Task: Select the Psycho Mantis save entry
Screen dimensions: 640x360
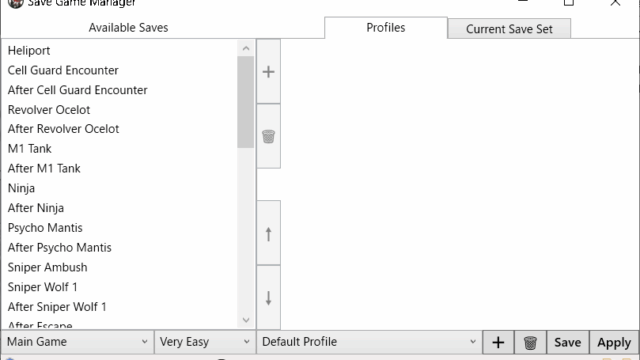Action: click(x=45, y=228)
